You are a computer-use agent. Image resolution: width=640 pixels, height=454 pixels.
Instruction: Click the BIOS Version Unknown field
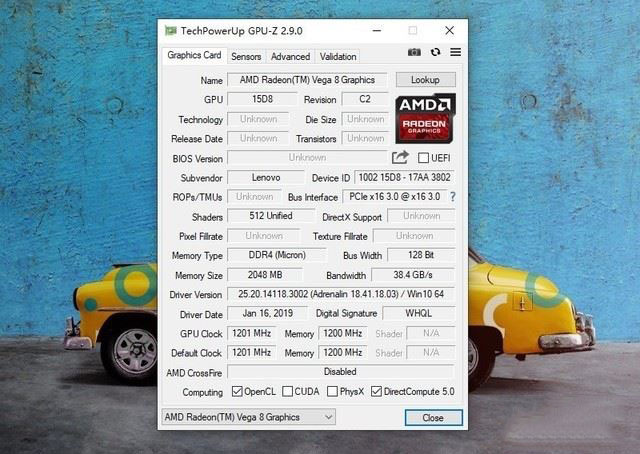(x=307, y=158)
